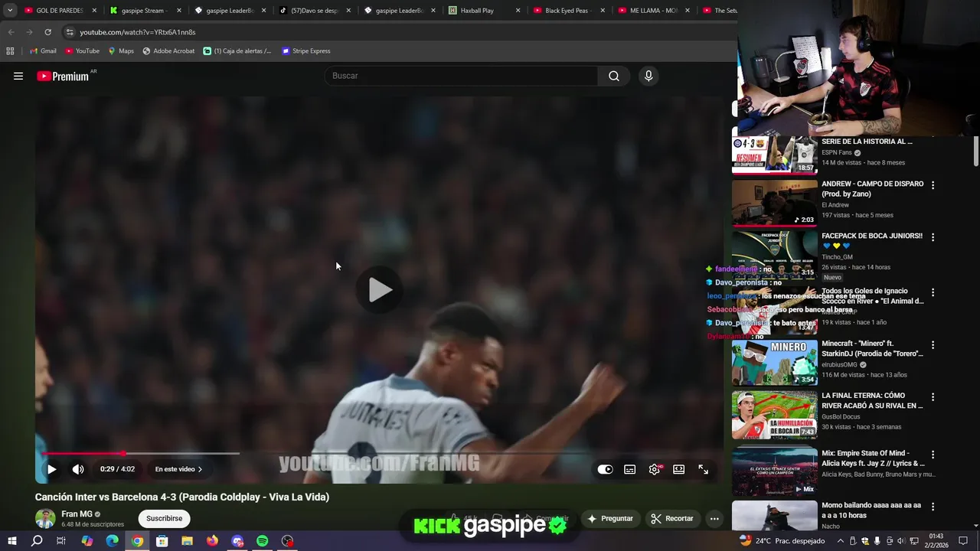The image size is (980, 551).
Task: Open the Stripe Express bookmark
Action: [306, 51]
